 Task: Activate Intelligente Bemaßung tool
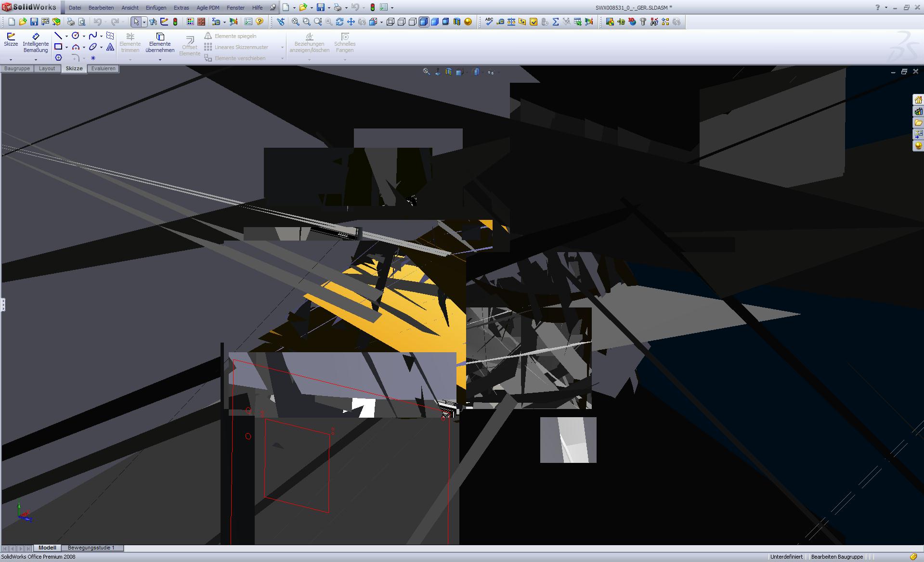pos(36,43)
